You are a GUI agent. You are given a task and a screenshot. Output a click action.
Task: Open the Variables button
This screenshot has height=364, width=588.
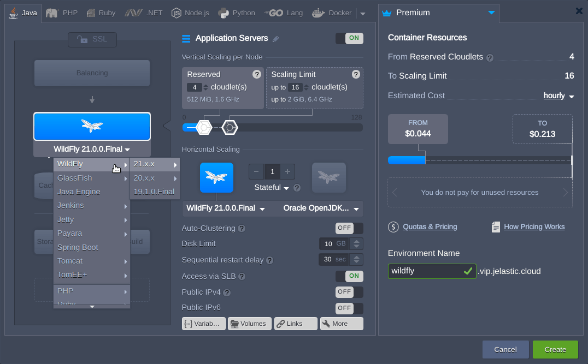pyautogui.click(x=204, y=324)
